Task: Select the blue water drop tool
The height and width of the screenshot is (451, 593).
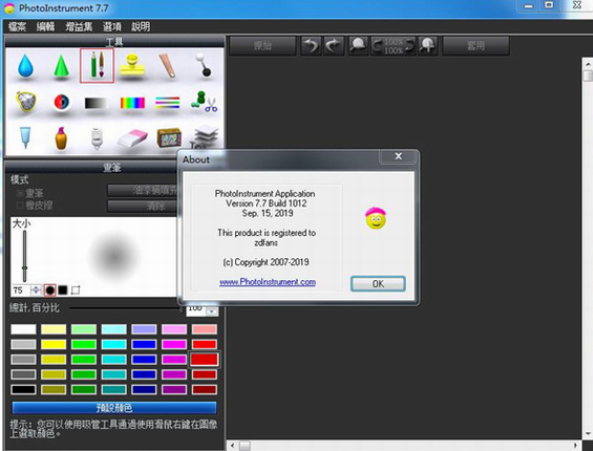Action: (25, 66)
